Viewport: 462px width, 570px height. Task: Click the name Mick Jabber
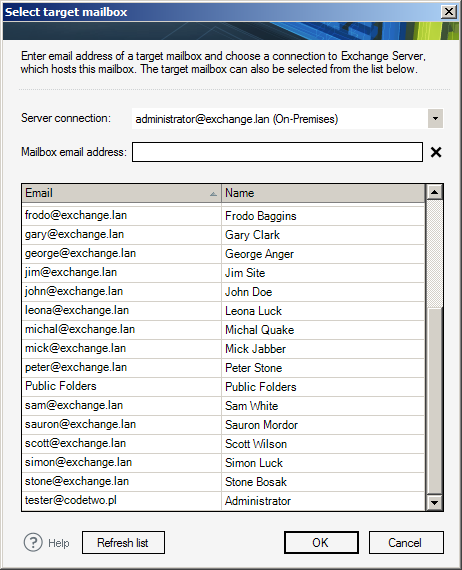click(x=255, y=349)
